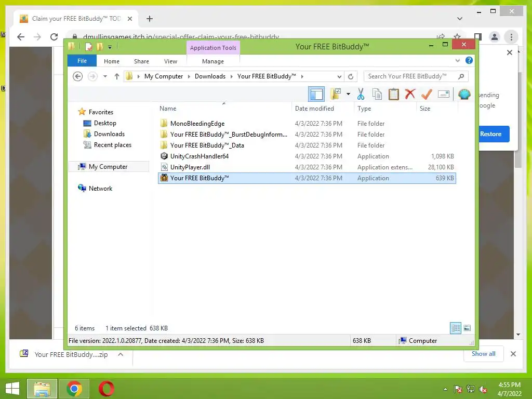532x399 pixels.
Task: Select UnityCrashHandler64 application file
Action: coord(307,156)
